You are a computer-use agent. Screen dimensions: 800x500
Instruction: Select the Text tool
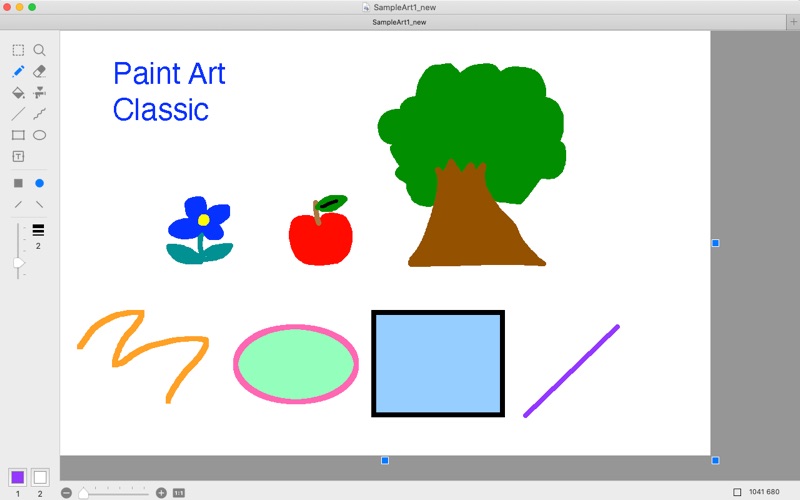tap(18, 157)
